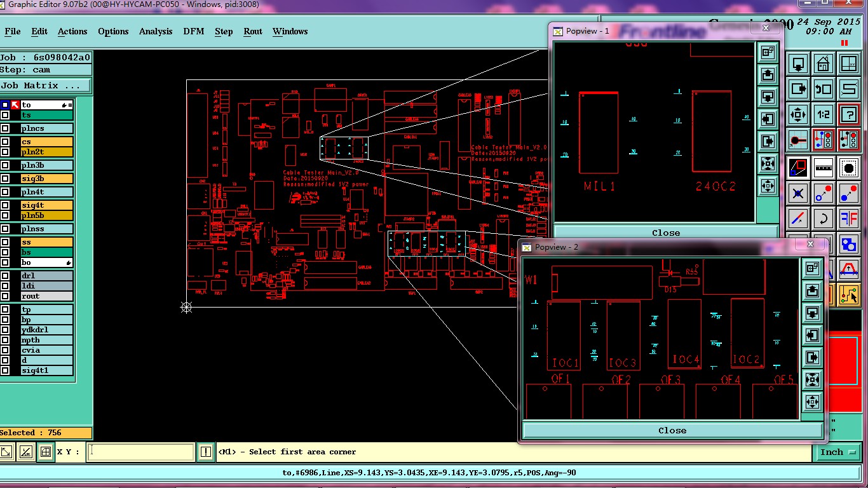Click the red arch with arrow icon

tap(848, 269)
